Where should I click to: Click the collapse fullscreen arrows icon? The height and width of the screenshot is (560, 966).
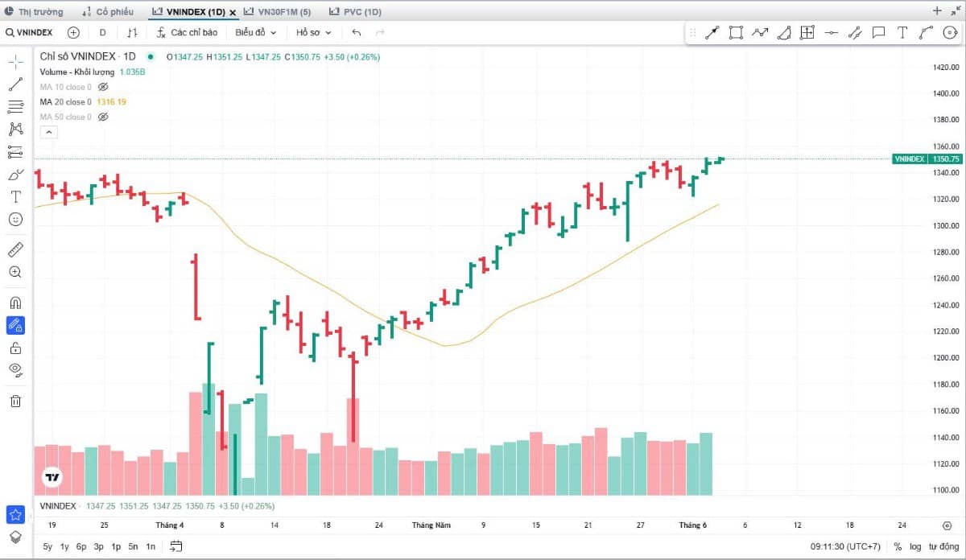click(x=956, y=11)
